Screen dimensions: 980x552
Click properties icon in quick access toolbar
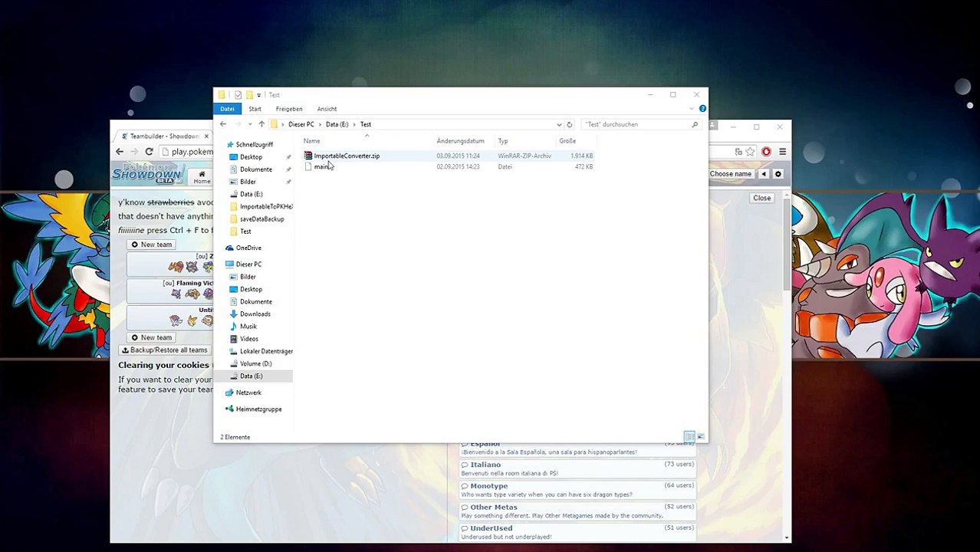click(x=238, y=95)
